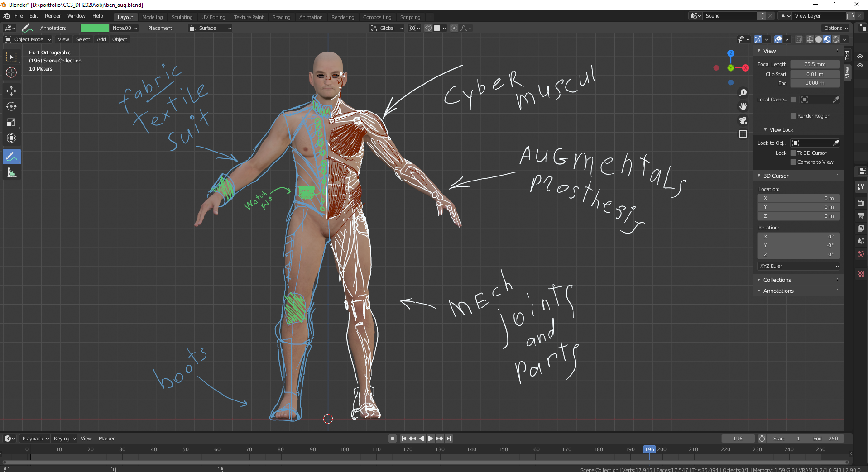Click the current frame 196 field
This screenshot has height=472, width=868.
[x=738, y=439]
